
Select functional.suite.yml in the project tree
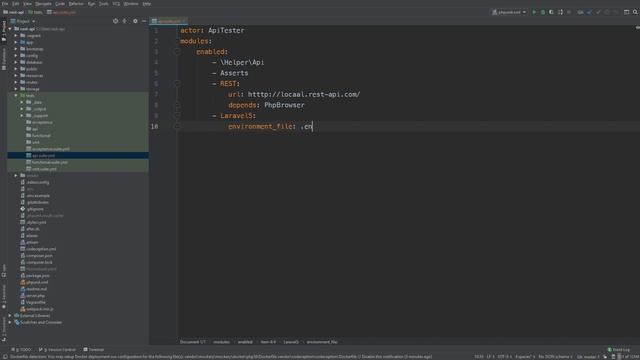[49, 162]
